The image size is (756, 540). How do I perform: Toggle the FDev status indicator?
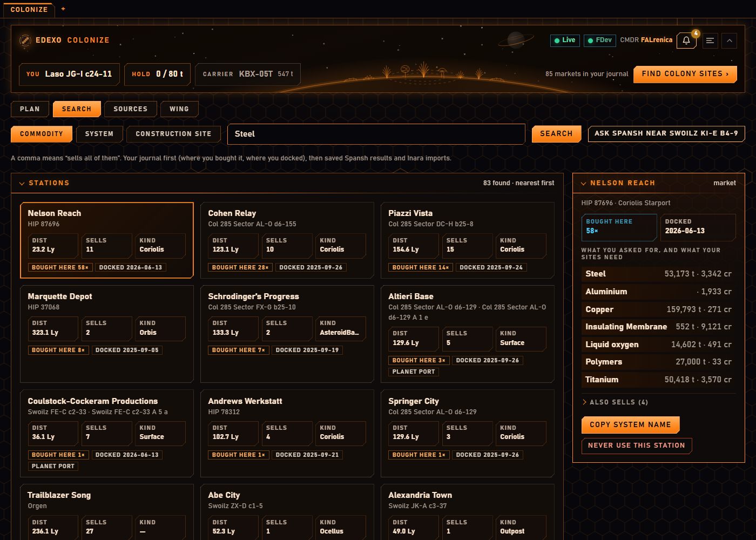599,40
